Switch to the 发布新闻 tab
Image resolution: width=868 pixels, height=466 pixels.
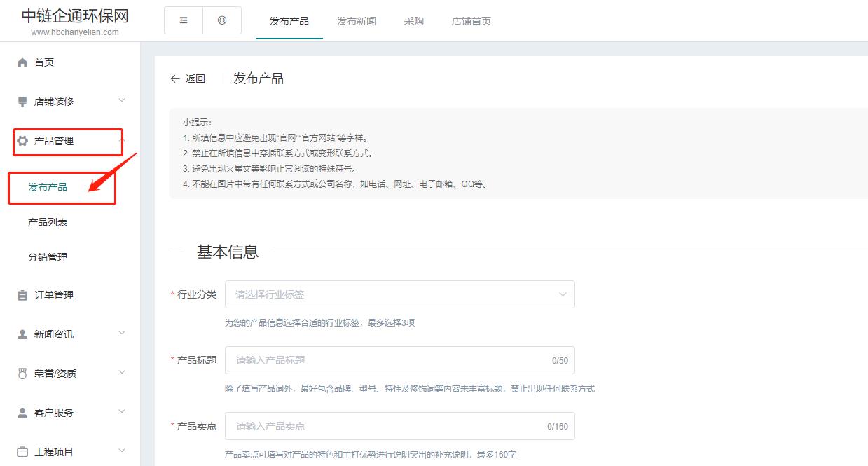tap(356, 21)
